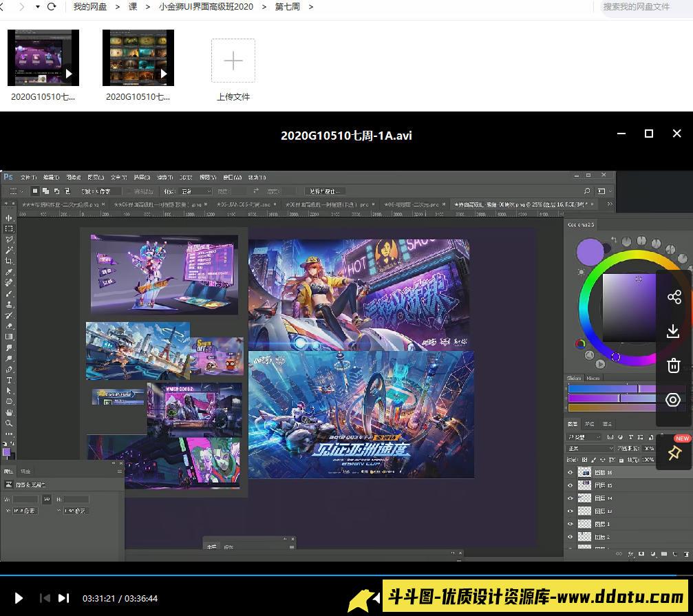Click the delete layer trash icon
Image resolution: width=693 pixels, height=616 pixels.
[686, 553]
